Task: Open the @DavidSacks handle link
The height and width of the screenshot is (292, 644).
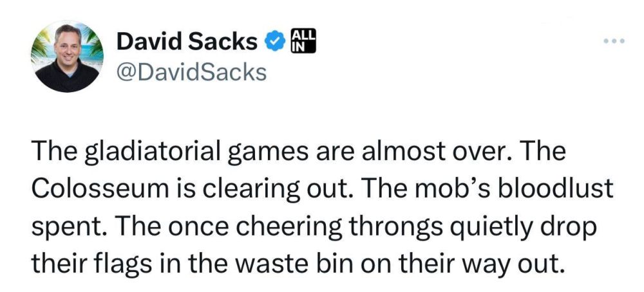Action: (191, 71)
